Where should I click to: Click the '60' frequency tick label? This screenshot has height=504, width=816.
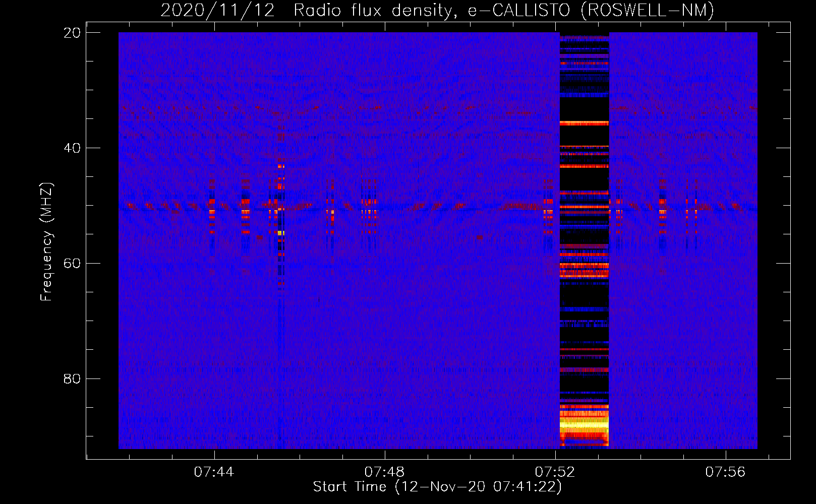tap(73, 264)
